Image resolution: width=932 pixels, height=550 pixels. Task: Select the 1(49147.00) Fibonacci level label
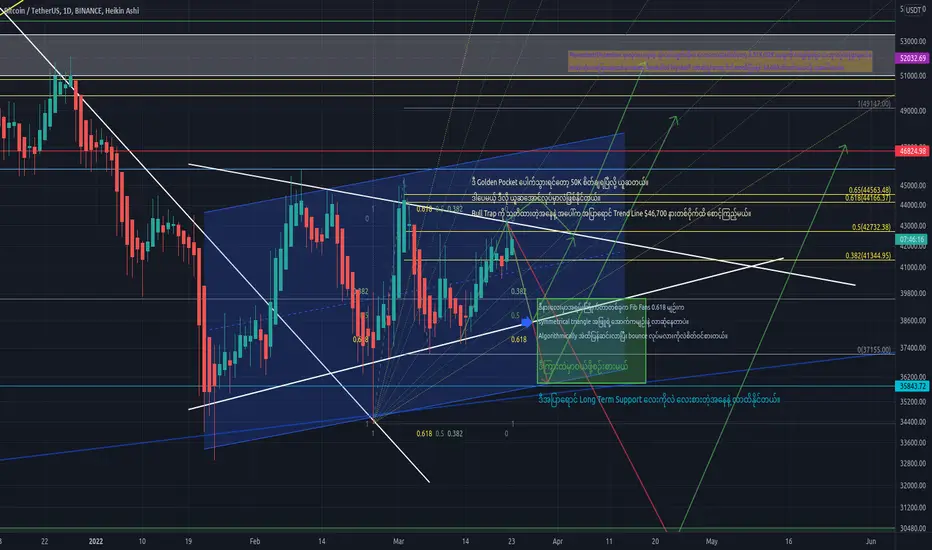coord(873,103)
